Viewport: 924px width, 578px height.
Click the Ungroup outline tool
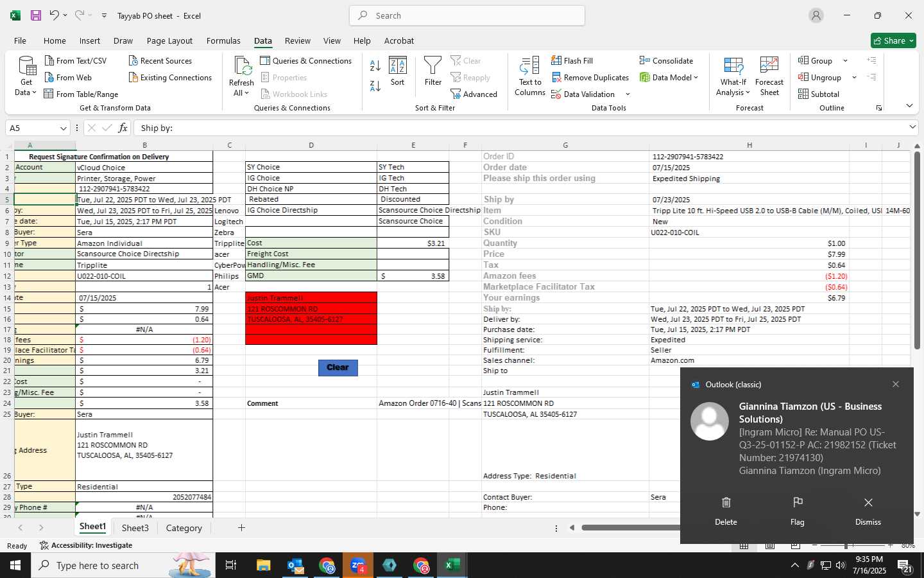pyautogui.click(x=819, y=77)
